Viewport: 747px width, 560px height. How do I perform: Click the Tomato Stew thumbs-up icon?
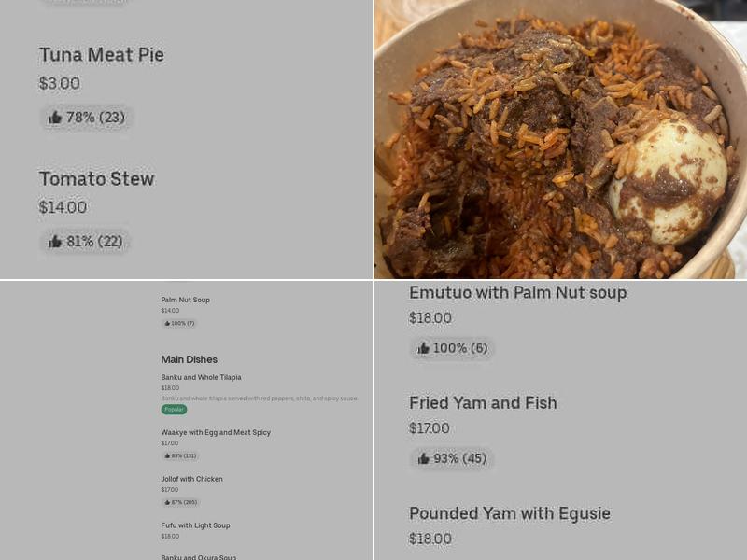(x=55, y=242)
